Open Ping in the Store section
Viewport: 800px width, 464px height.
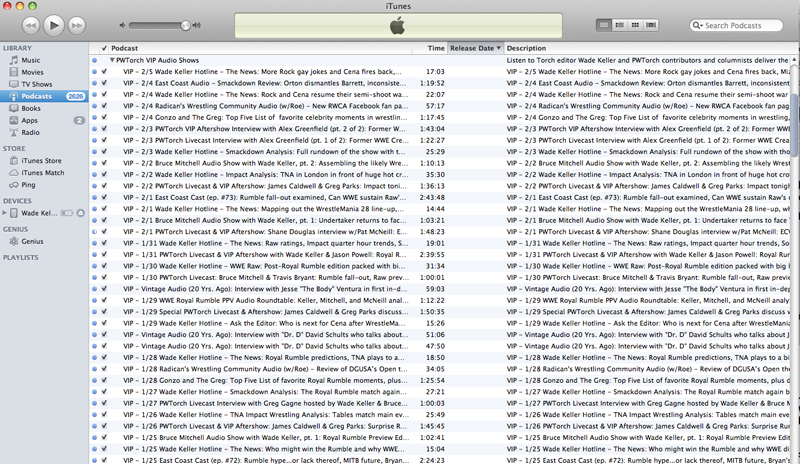coord(30,185)
